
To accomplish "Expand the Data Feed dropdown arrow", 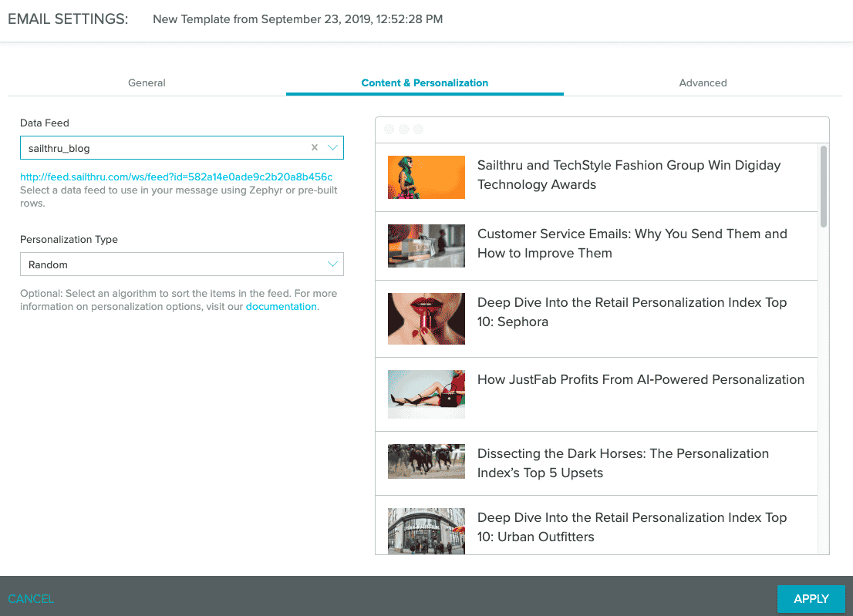I will 332,148.
